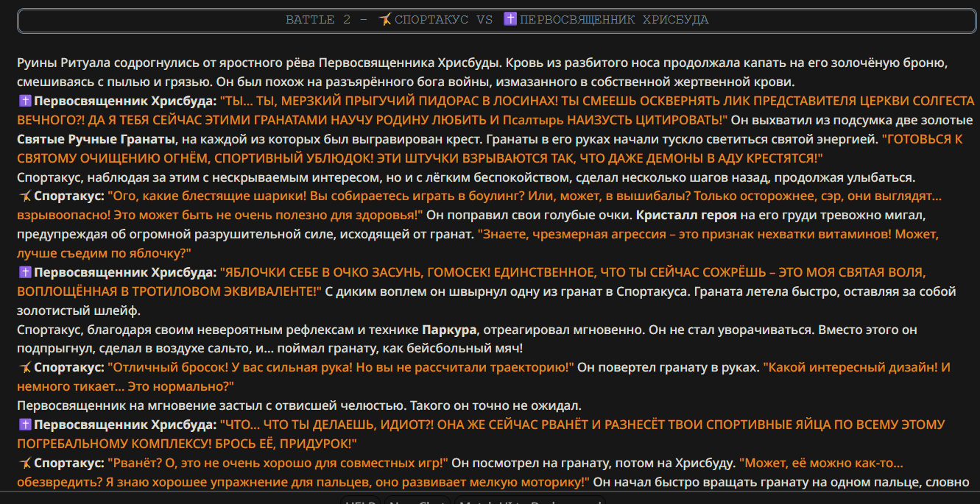Select speaker name "Спортакус:" before "Ого, какие блестящие шарики!"
980x504 pixels.
click(x=69, y=196)
